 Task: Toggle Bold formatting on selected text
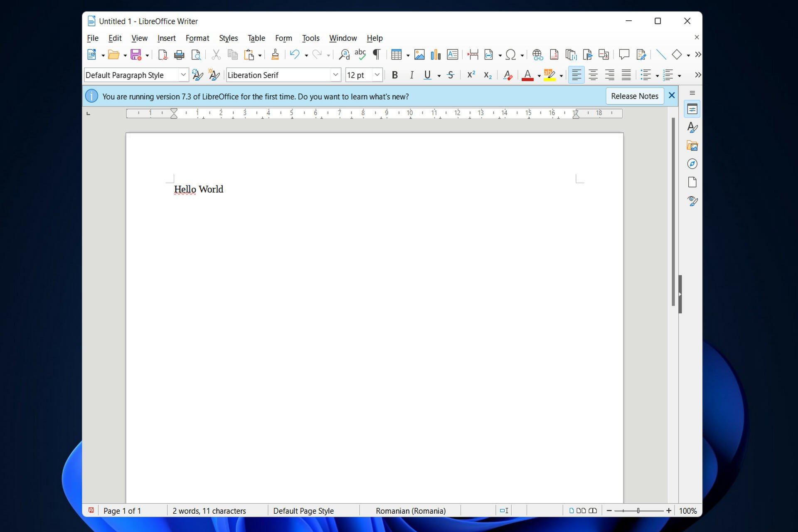(x=395, y=75)
